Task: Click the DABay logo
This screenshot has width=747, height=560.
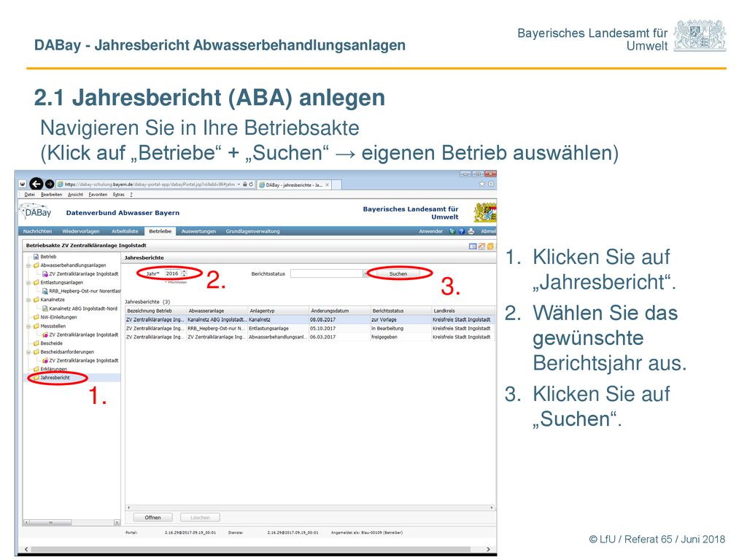Action: 36,212
